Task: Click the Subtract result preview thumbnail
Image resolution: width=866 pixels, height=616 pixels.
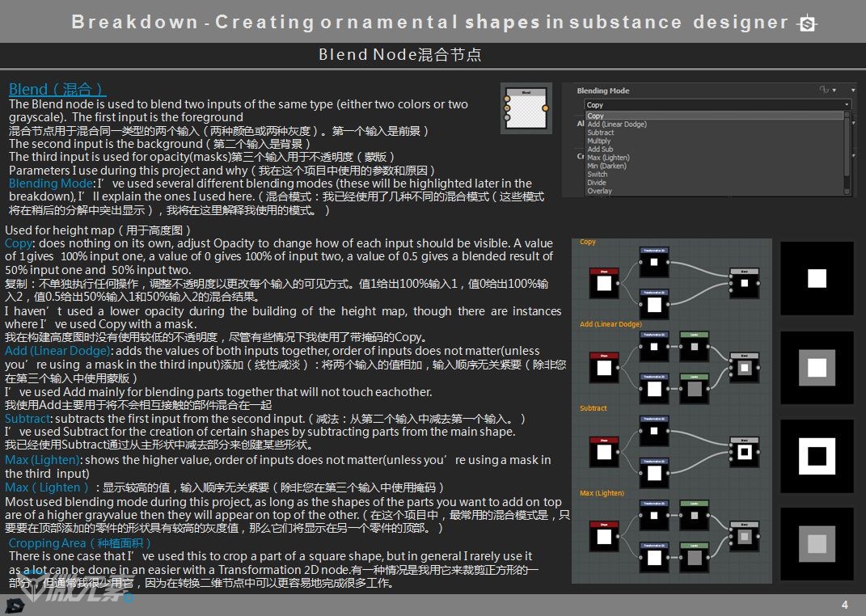Action: [x=817, y=456]
